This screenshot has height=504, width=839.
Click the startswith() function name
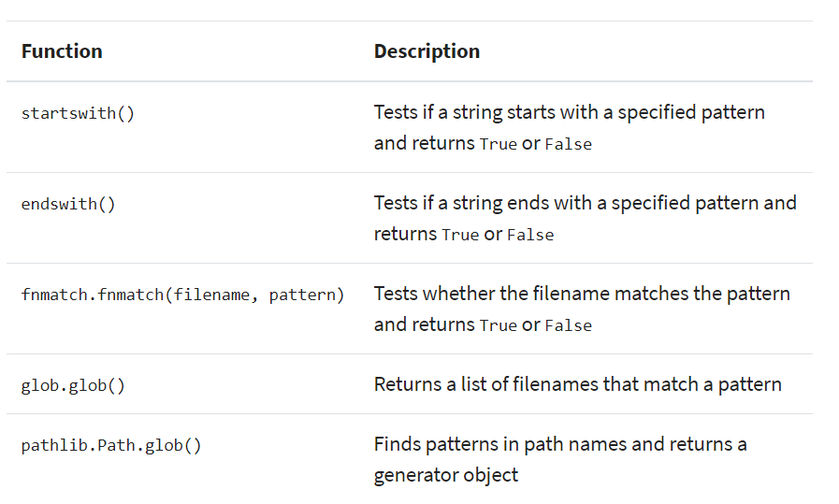78,113
